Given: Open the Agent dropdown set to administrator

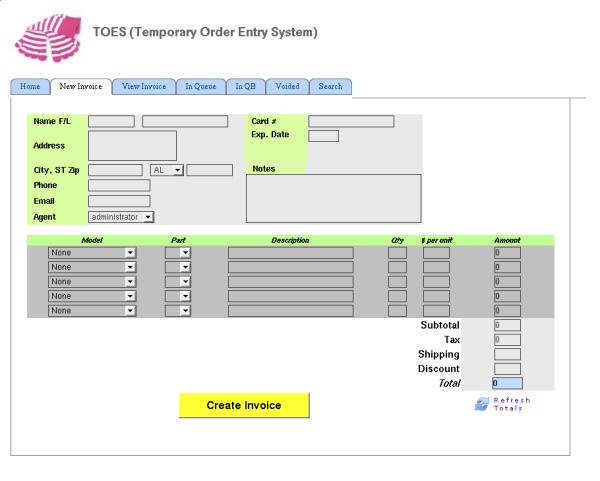Looking at the screenshot, I should tap(121, 216).
